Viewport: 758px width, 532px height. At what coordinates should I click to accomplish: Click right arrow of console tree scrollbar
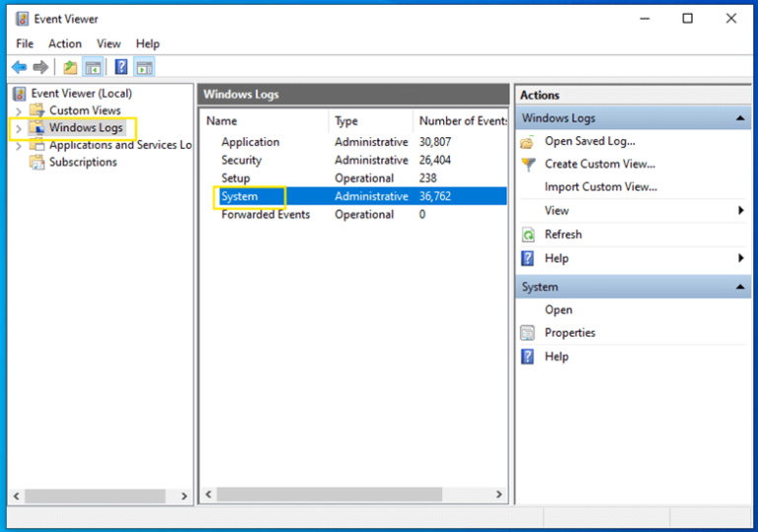pos(184,495)
